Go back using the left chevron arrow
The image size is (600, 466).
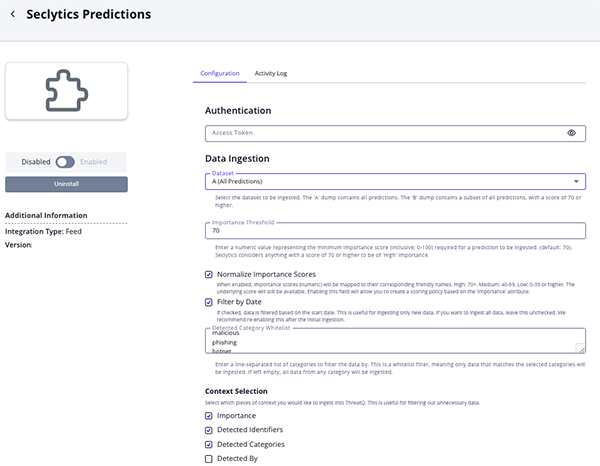pos(13,14)
